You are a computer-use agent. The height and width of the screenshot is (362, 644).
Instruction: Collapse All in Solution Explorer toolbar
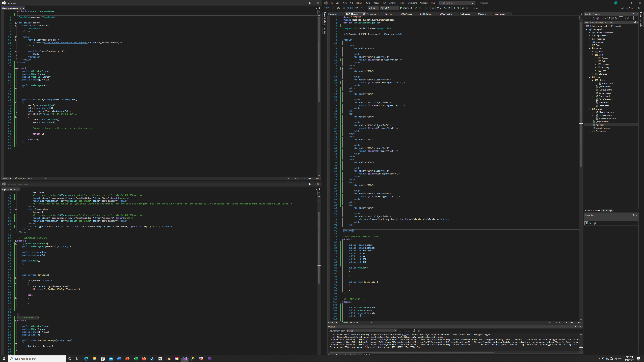[612, 18]
